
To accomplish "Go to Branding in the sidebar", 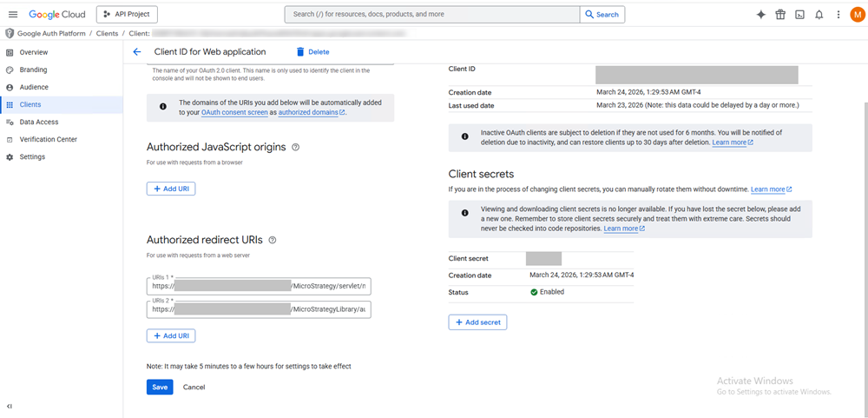I will click(x=33, y=70).
